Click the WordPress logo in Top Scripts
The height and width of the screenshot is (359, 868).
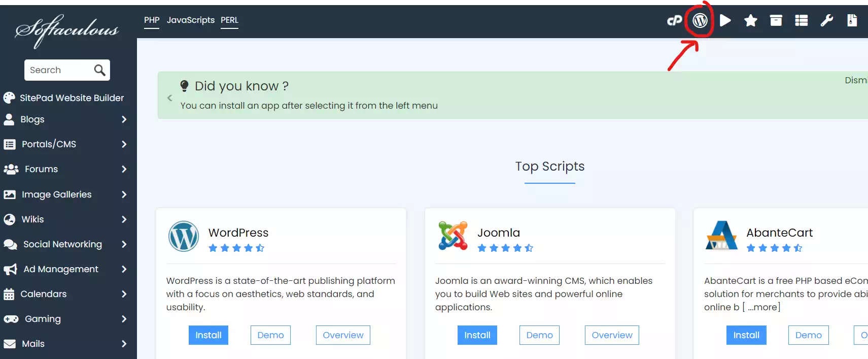pos(184,236)
